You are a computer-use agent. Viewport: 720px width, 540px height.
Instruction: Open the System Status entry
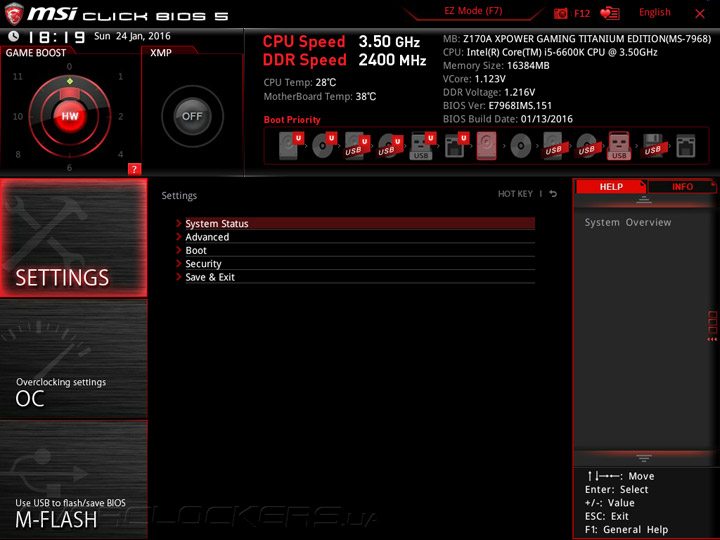point(360,224)
